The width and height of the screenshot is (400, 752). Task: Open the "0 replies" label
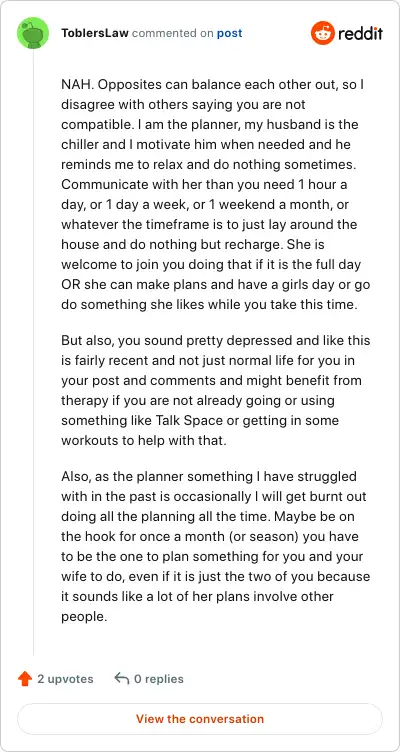point(159,679)
